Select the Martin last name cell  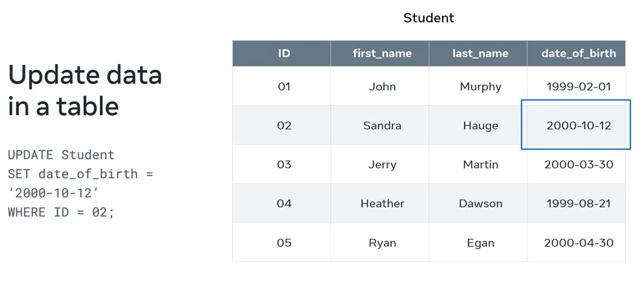tap(480, 164)
